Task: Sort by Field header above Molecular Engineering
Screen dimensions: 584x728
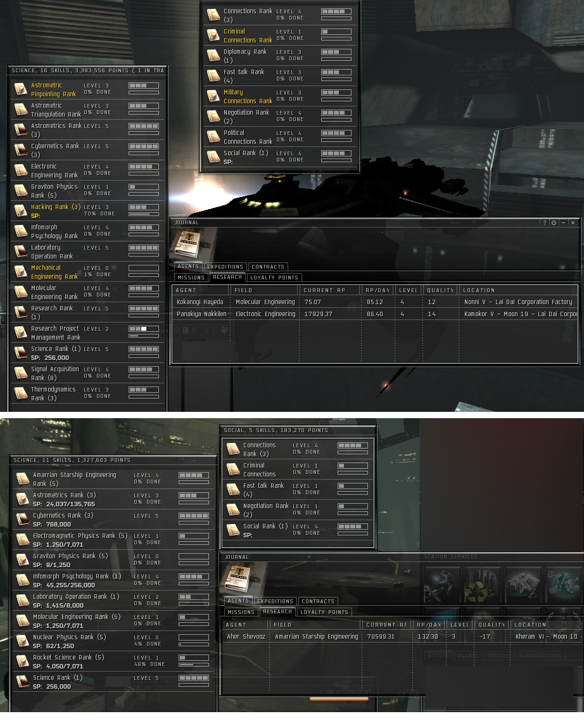Action: pyautogui.click(x=265, y=290)
